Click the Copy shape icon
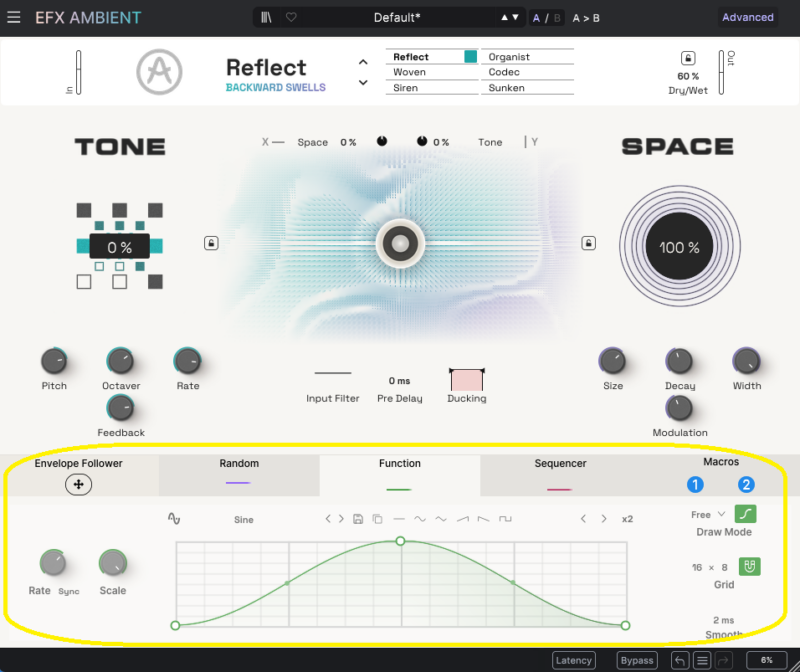 coord(377,519)
